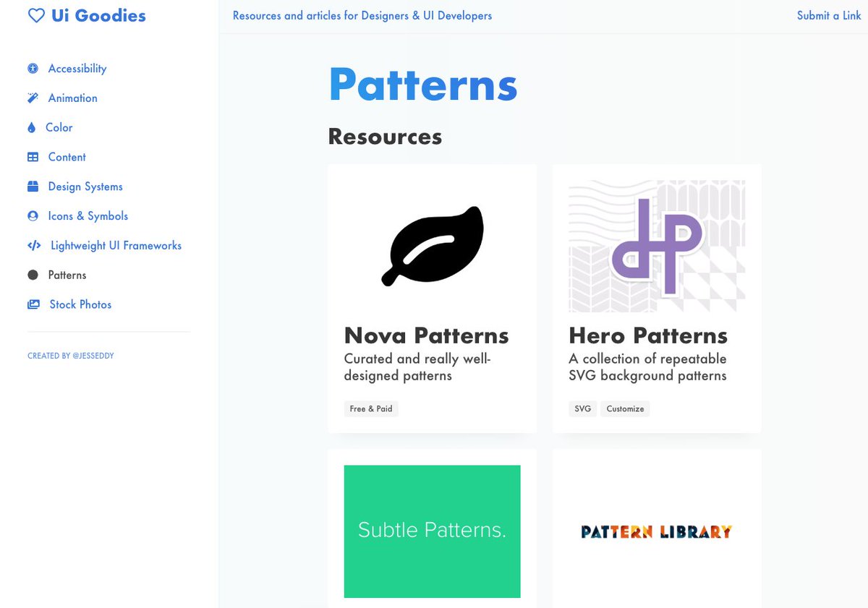Screen dimensions: 868x608
Task: Click Submit a Link in header
Action: [x=829, y=15]
